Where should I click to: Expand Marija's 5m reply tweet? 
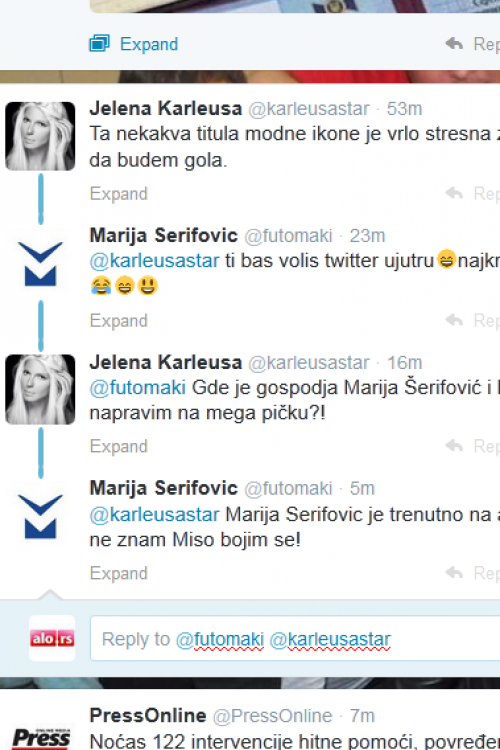pos(119,573)
